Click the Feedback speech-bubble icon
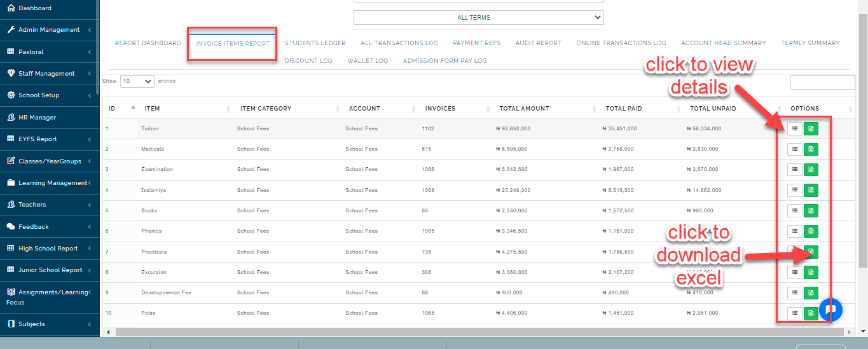 click(x=11, y=226)
